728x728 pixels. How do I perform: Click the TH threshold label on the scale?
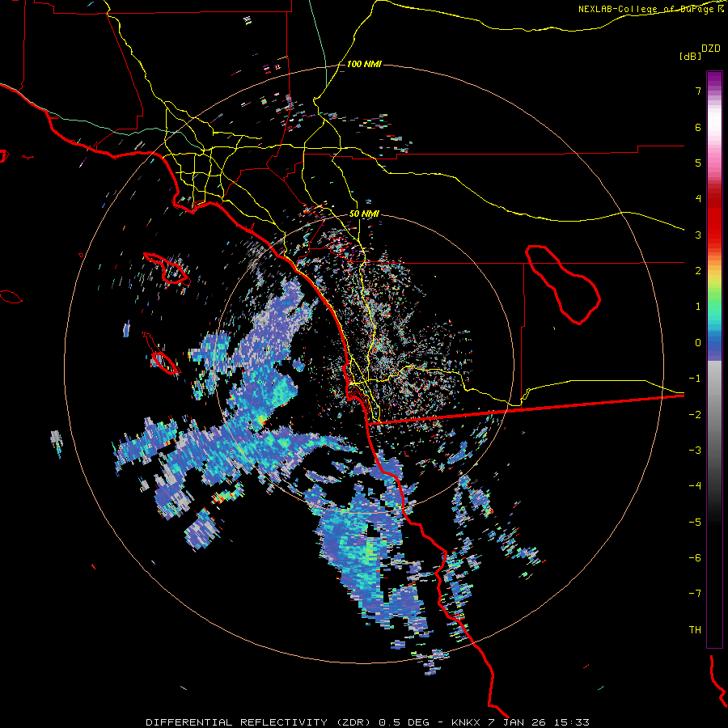695,630
